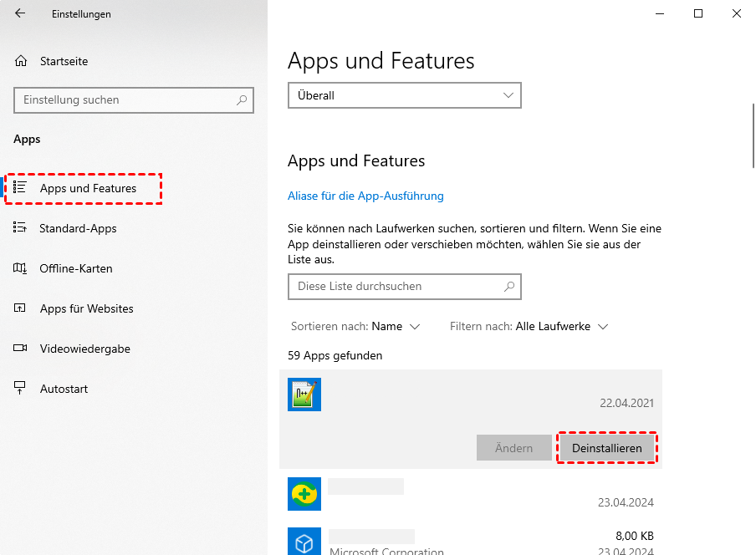Select the green plus app icon
The height and width of the screenshot is (555, 756).
pos(304,494)
